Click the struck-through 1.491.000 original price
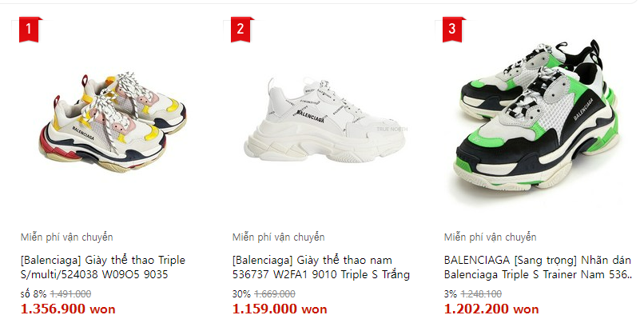The image size is (644, 323). 70,294
